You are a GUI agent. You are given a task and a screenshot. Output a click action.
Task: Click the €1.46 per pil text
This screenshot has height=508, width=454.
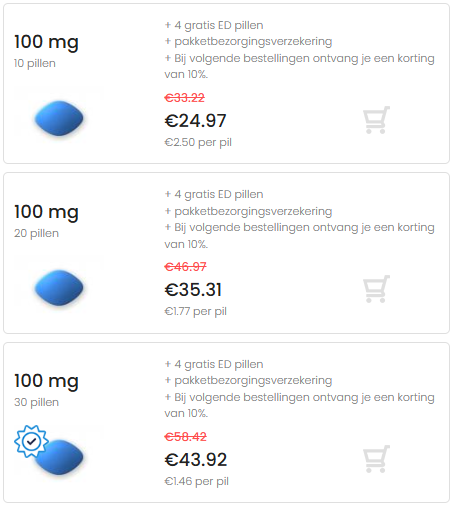tap(197, 481)
